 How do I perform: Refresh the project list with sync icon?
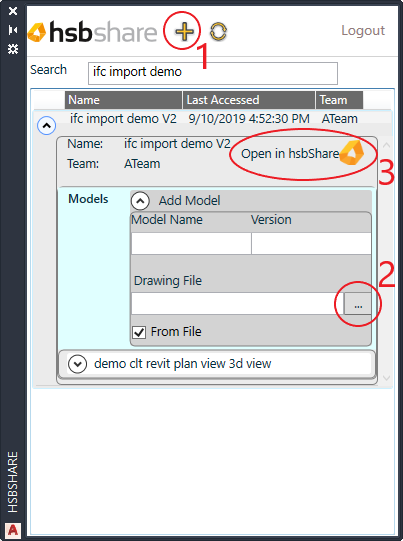pos(218,32)
